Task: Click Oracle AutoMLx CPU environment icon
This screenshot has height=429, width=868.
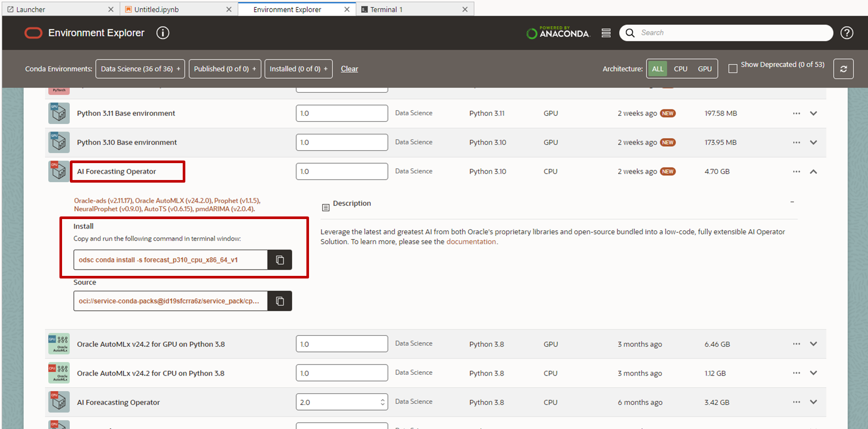Action: 59,373
